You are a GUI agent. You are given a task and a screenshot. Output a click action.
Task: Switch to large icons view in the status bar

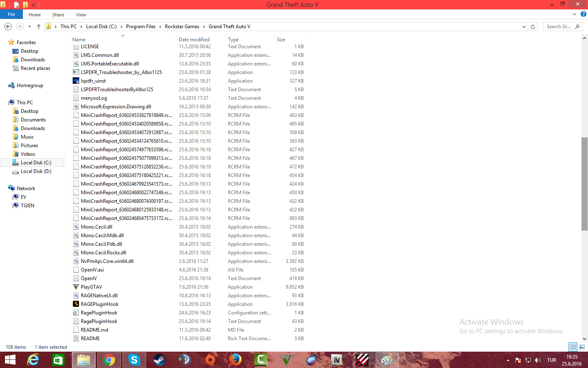[x=582, y=347]
